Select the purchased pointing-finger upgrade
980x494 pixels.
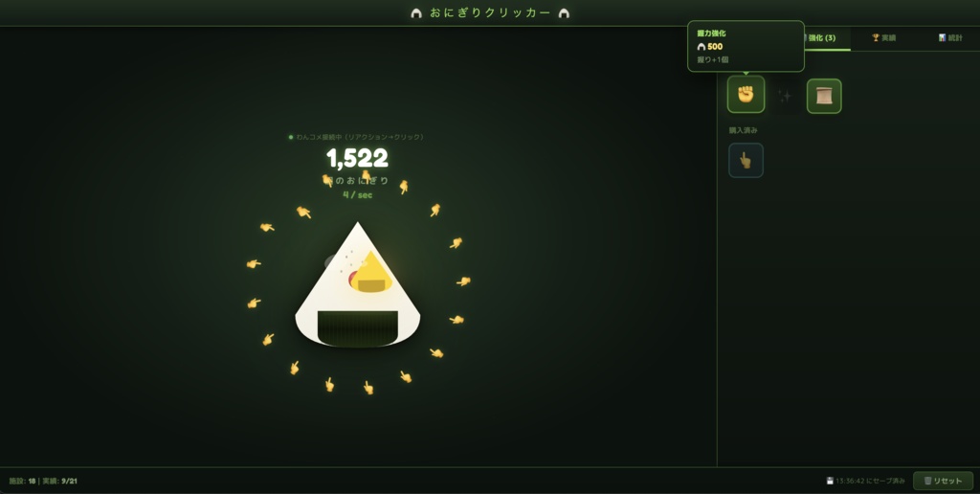[x=746, y=160]
